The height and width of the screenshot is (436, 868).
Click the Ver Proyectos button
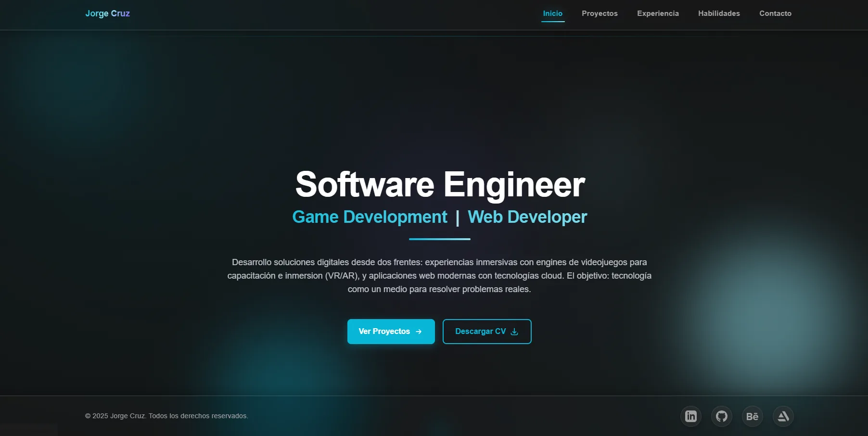tap(391, 332)
